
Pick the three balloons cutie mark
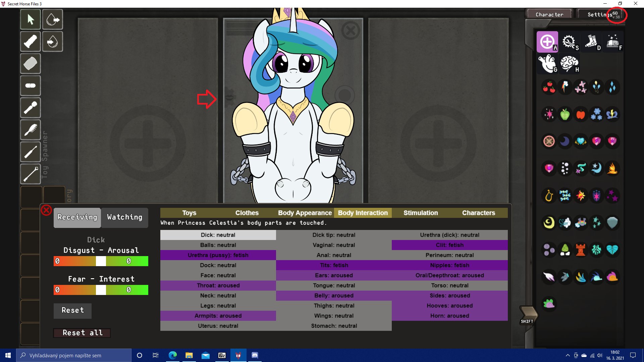coord(596,87)
